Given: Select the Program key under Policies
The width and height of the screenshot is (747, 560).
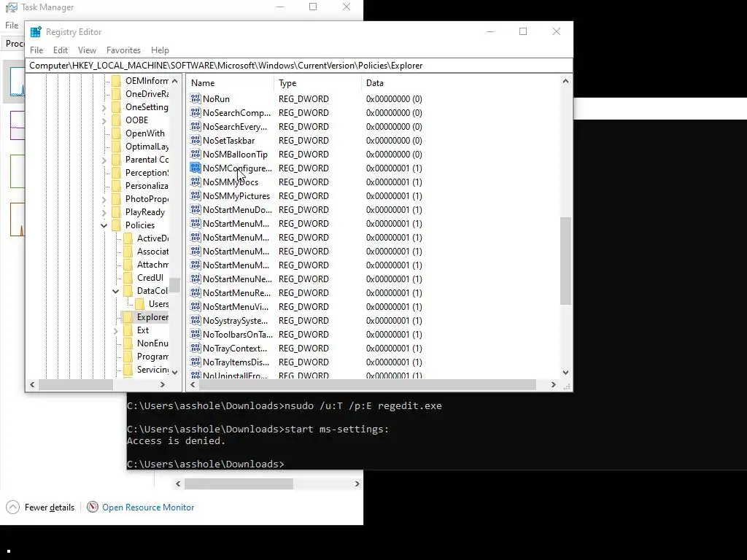Looking at the screenshot, I should [x=152, y=356].
